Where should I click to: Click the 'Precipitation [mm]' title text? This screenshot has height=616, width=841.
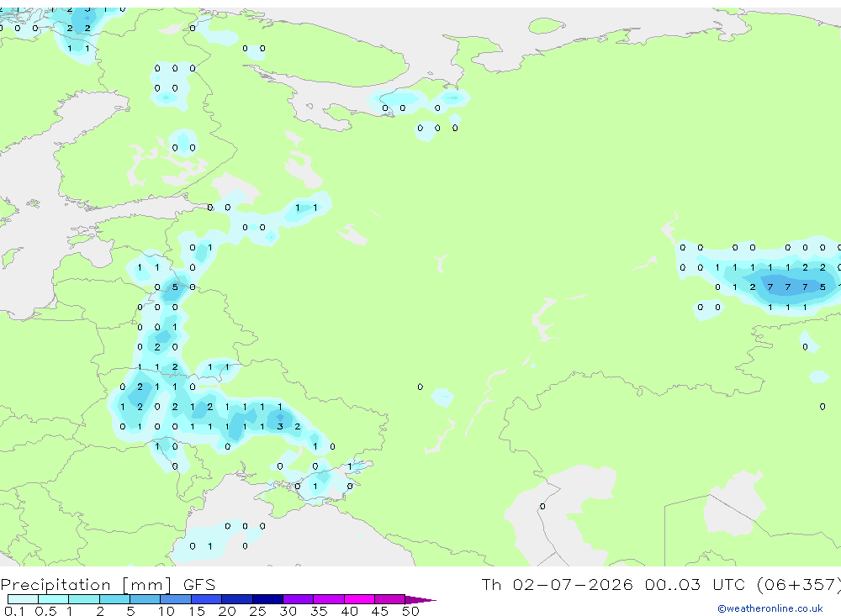click(86, 584)
